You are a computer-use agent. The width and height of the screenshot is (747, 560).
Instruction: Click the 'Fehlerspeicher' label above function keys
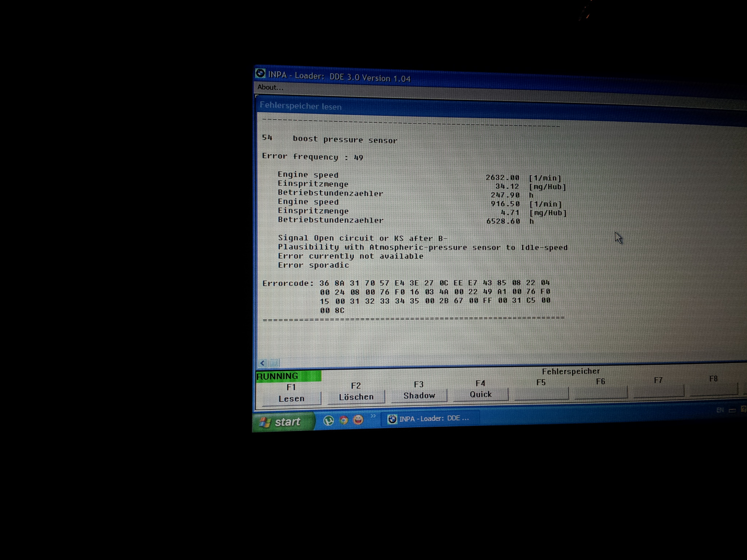[x=571, y=371]
